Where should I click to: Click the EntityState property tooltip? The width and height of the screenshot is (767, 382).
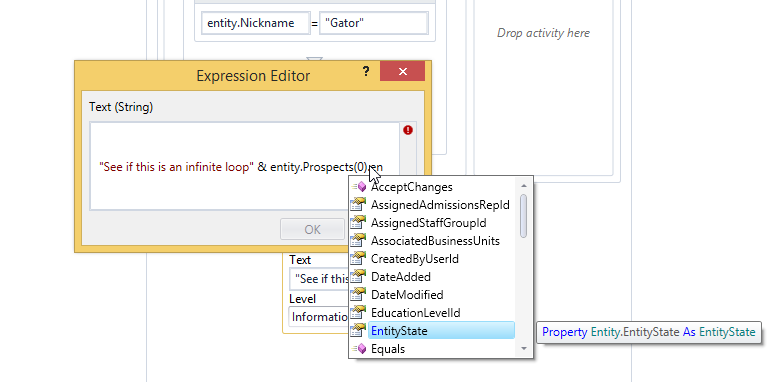[x=649, y=332]
